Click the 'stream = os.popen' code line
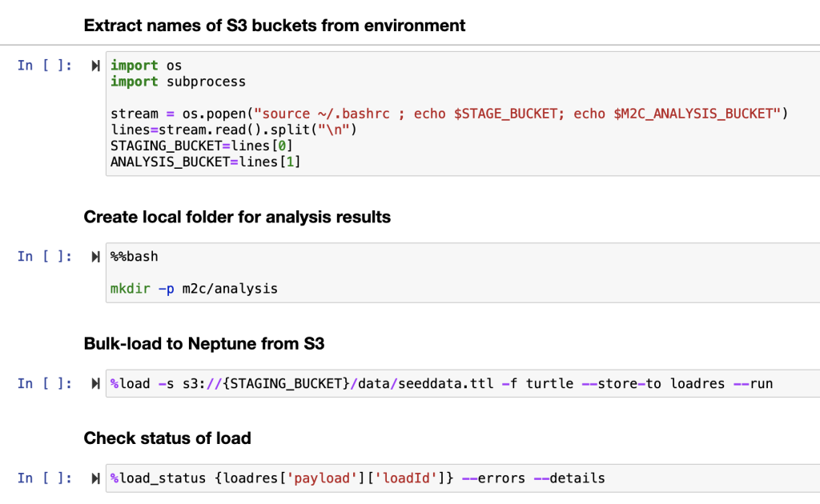Image resolution: width=820 pixels, height=504 pixels. 448,114
